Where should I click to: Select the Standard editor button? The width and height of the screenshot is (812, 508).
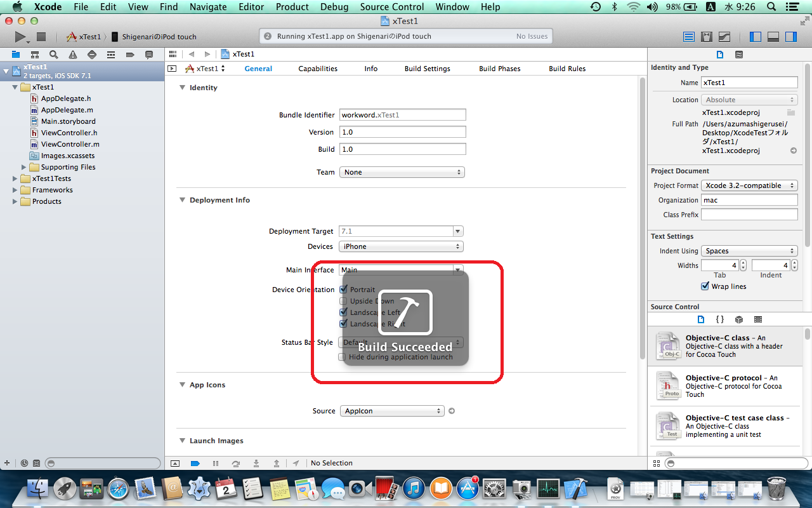(x=689, y=37)
